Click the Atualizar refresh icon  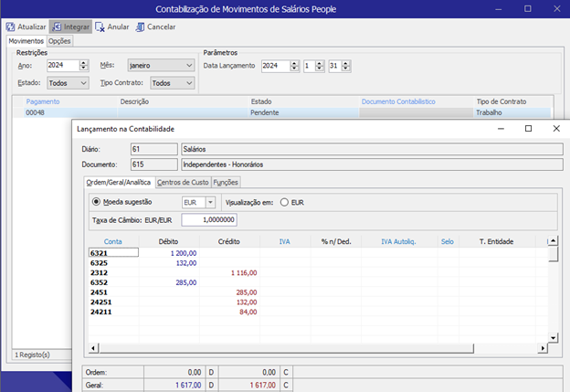[10, 26]
